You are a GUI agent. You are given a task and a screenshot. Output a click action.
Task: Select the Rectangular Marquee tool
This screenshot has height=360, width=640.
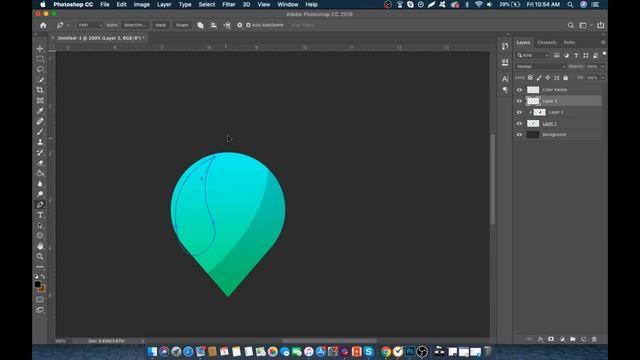tap(40, 59)
